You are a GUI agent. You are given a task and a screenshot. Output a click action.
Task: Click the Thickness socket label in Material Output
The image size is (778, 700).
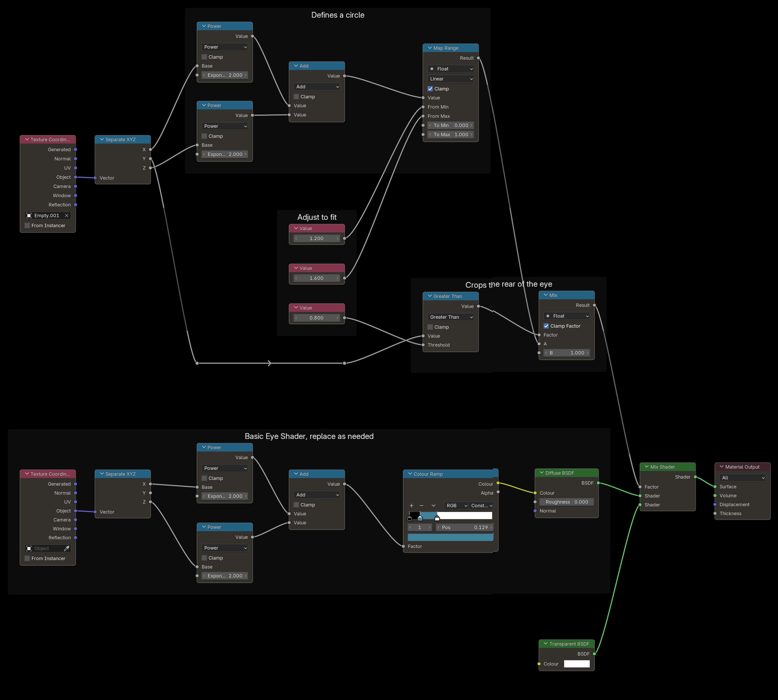[730, 514]
